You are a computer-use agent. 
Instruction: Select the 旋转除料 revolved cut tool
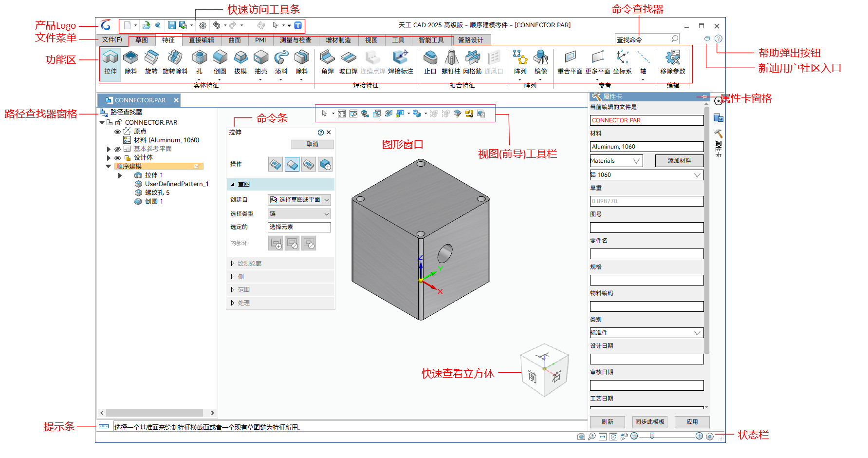[175, 62]
